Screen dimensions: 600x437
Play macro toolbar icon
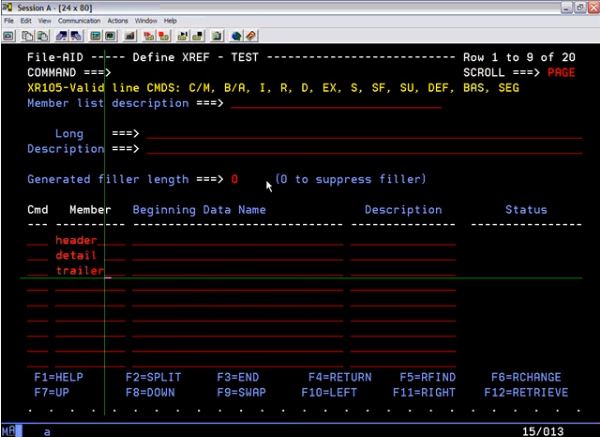coord(183,36)
